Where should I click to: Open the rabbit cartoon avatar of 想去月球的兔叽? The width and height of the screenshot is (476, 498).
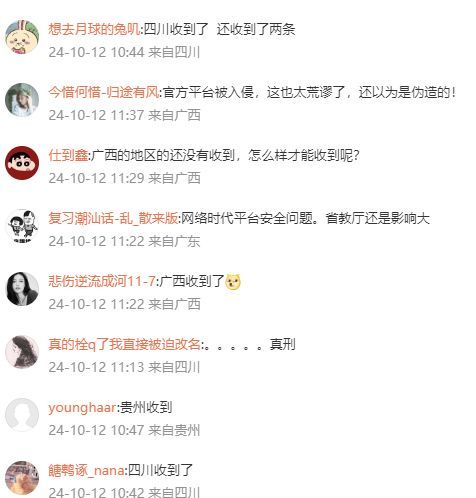(22, 37)
